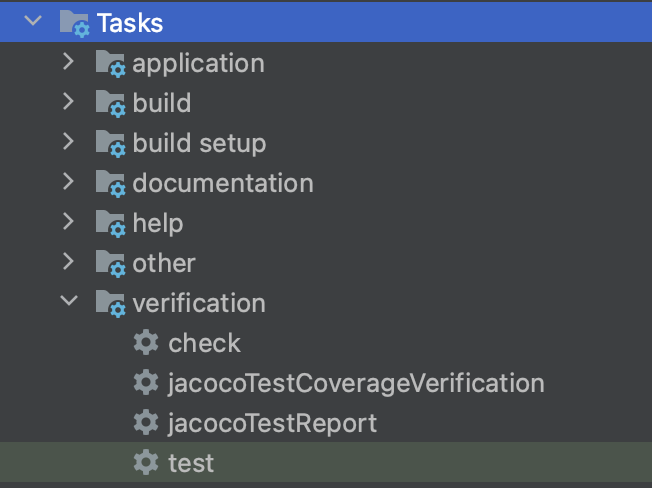This screenshot has height=488, width=652.
Task: Click the gear icon beside check
Action: click(x=146, y=343)
